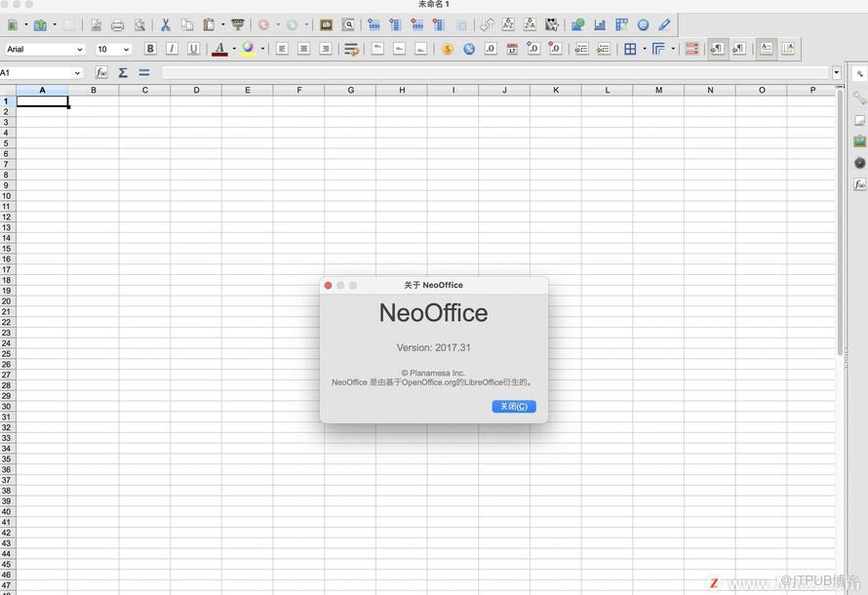Click the Open document icon
The image size is (868, 595).
tap(40, 25)
